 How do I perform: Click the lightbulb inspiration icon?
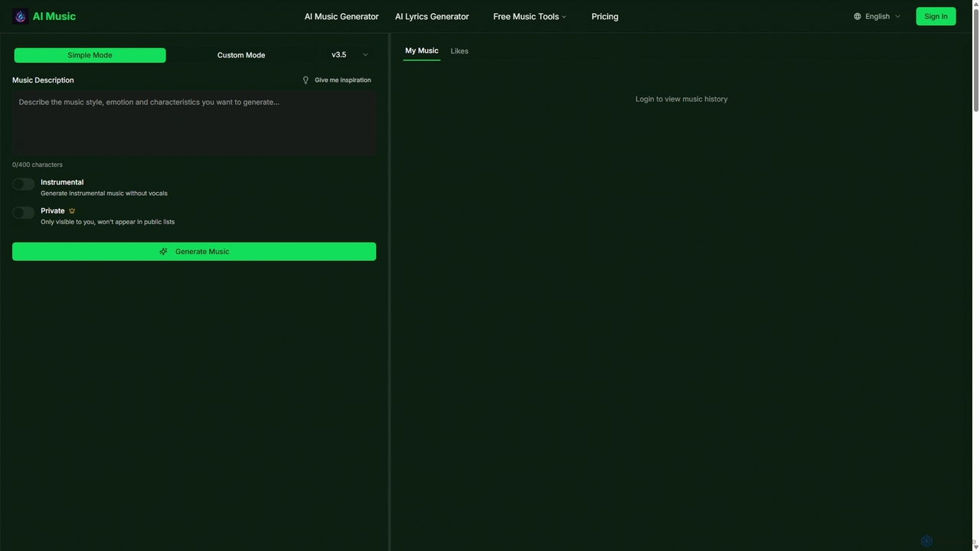pos(305,80)
